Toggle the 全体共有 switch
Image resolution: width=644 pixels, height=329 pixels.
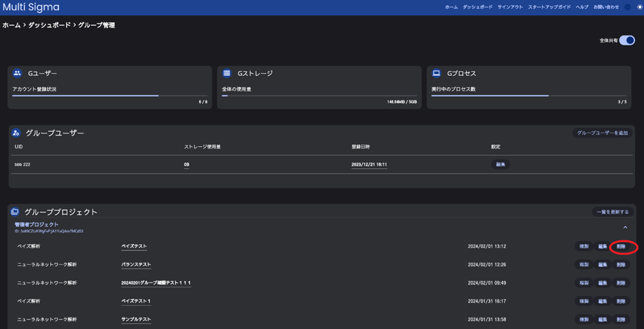pyautogui.click(x=626, y=40)
